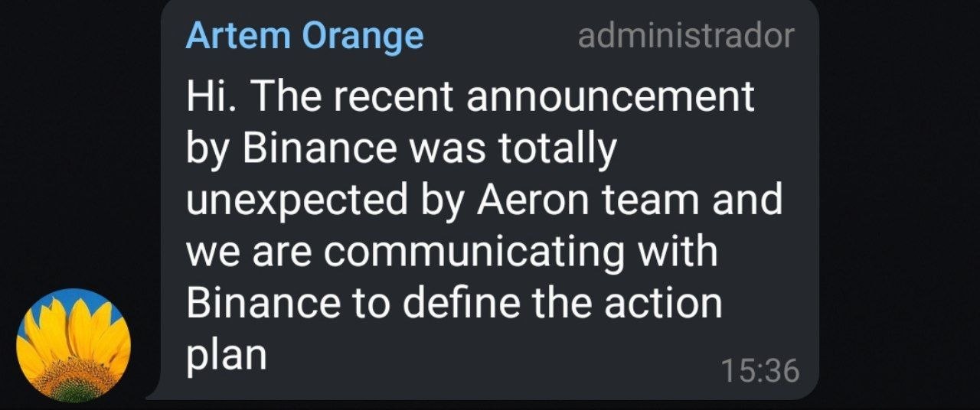The height and width of the screenshot is (410, 980).
Task: Click the administrador role label
Action: coord(686,36)
